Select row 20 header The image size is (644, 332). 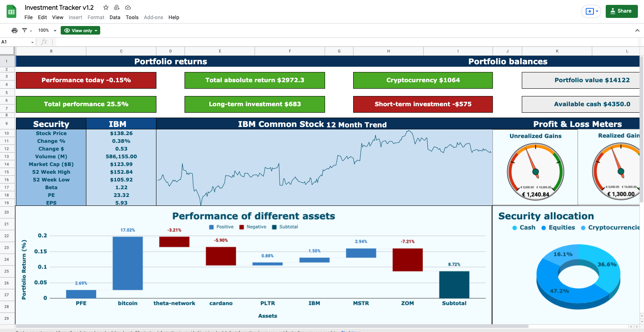(7, 212)
